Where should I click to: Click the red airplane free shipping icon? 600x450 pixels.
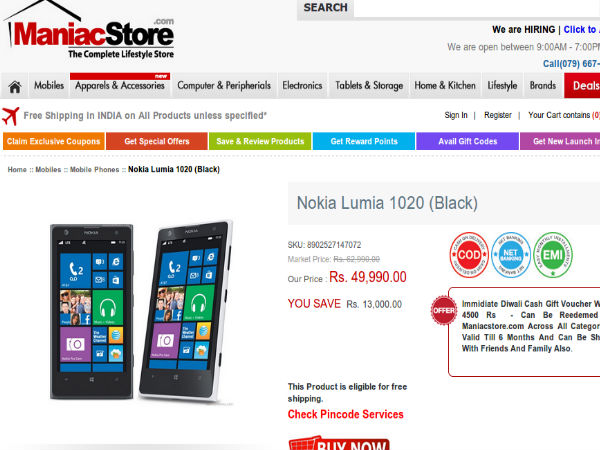coord(11,116)
